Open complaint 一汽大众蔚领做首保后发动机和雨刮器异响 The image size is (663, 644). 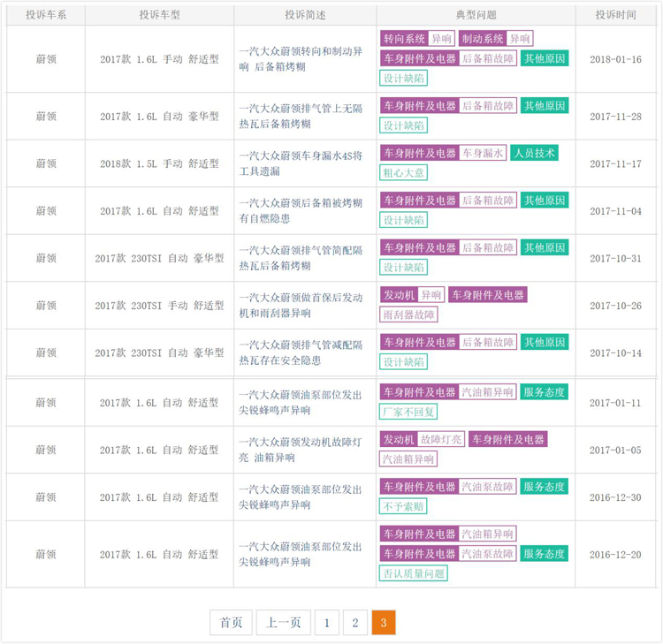(301, 306)
